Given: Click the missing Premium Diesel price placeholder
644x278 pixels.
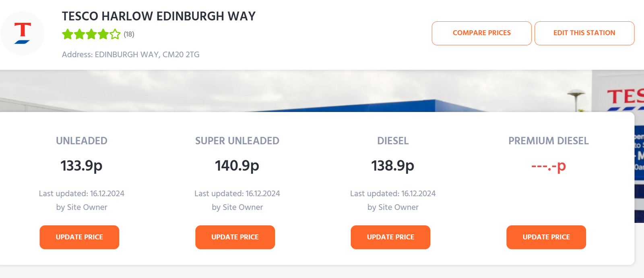Looking at the screenshot, I should [548, 166].
